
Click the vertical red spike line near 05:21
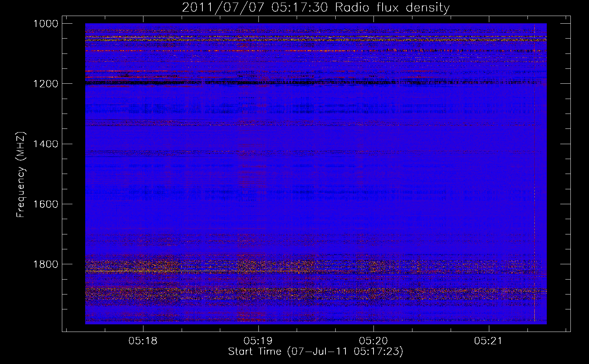(x=534, y=173)
